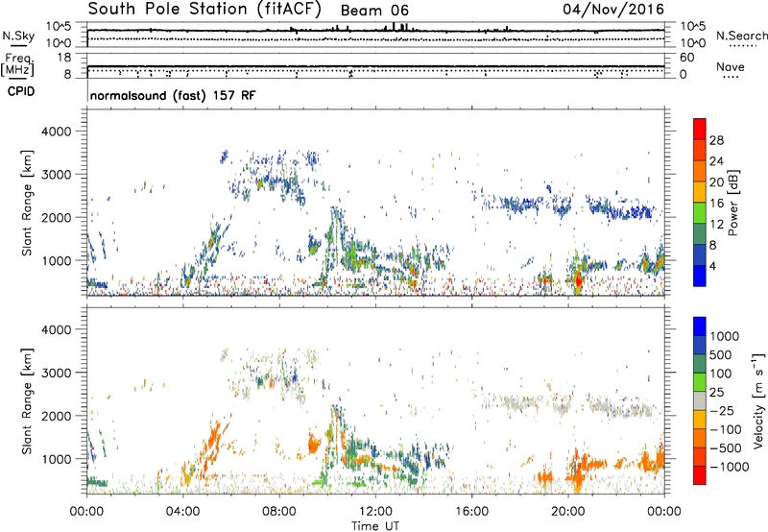Image resolution: width=768 pixels, height=532 pixels.
Task: Click the velocity panel 'Slant Range [km]' label
Action: (27, 401)
